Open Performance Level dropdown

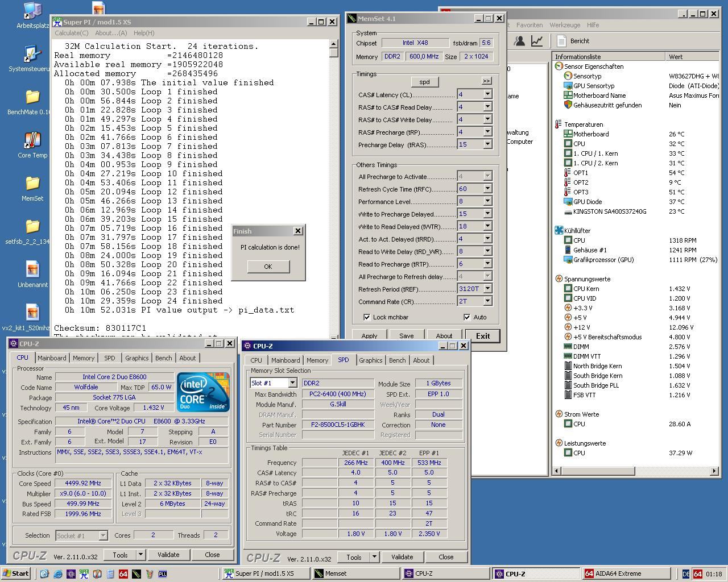(487, 201)
